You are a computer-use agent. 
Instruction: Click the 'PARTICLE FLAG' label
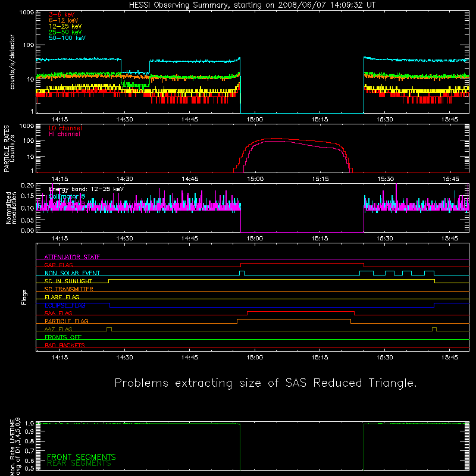pos(67,321)
